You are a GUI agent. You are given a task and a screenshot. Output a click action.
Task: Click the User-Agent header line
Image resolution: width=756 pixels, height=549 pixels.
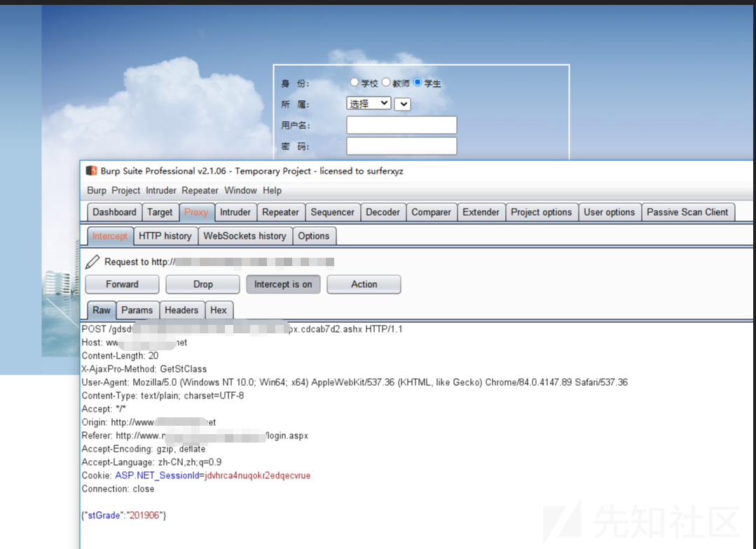tap(355, 382)
